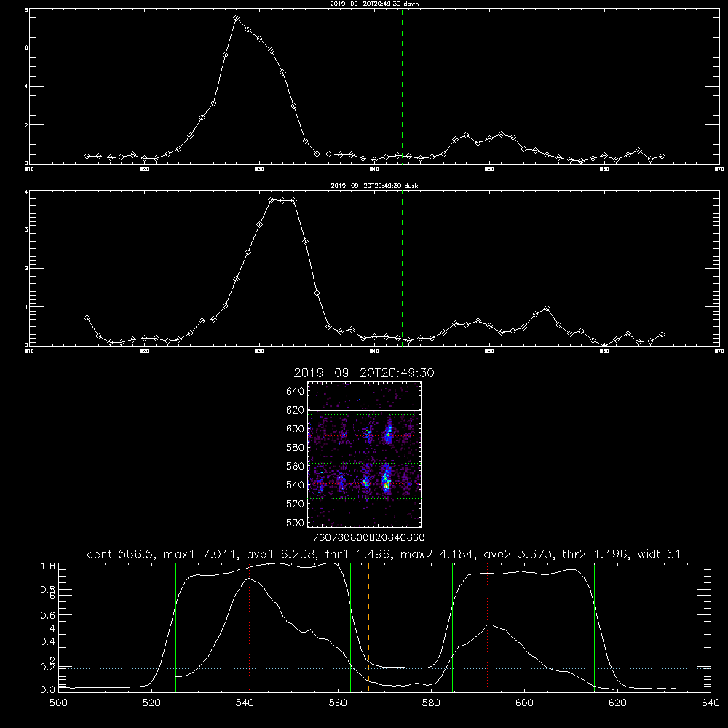Click x-axis label '580' in bottom plot
Image resolution: width=728 pixels, height=728 pixels.
(431, 703)
